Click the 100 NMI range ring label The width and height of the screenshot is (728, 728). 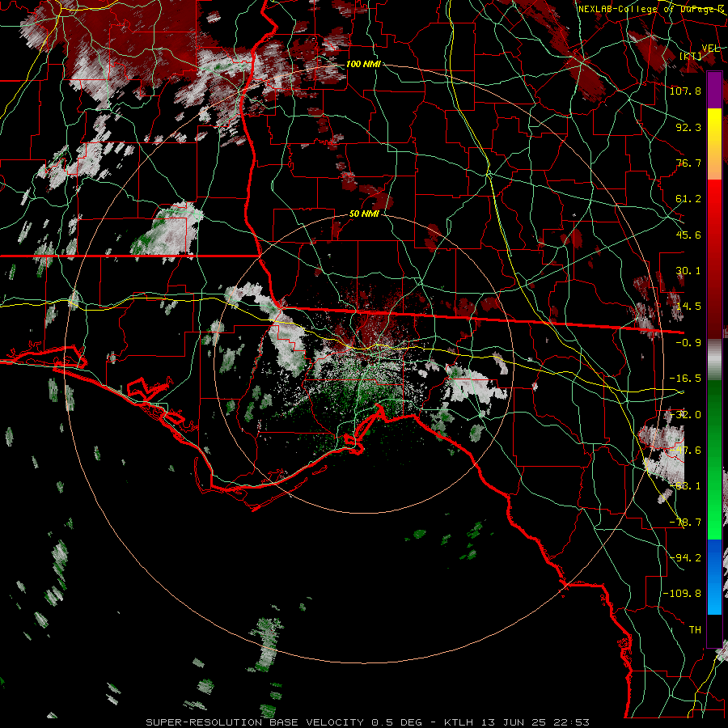pyautogui.click(x=363, y=64)
